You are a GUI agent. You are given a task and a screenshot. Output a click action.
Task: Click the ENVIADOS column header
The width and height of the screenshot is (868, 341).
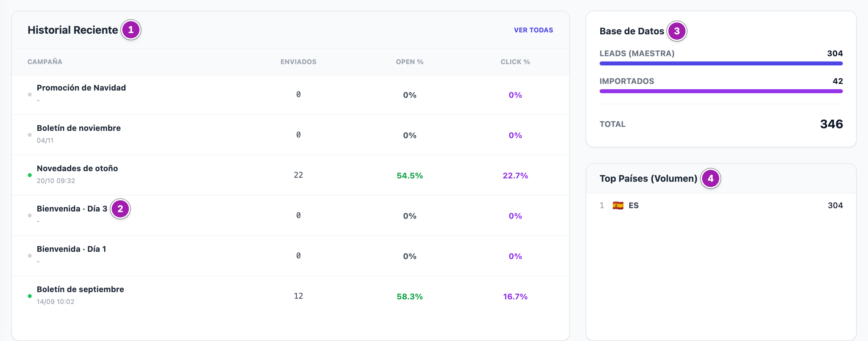[x=298, y=62]
